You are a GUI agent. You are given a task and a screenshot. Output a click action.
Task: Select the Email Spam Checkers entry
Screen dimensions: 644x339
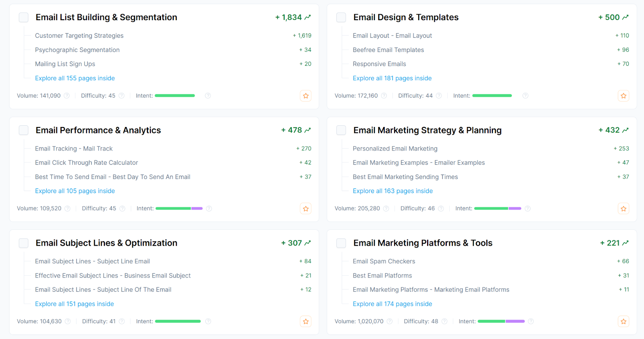(384, 261)
